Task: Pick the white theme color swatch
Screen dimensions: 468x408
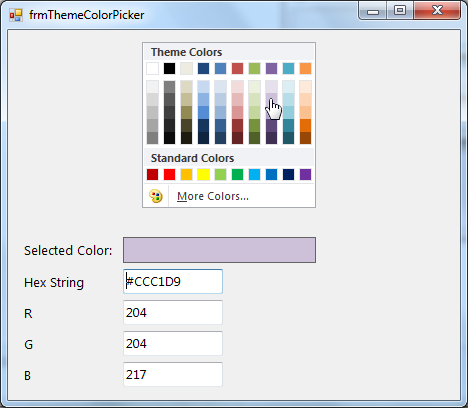Action: (152, 68)
